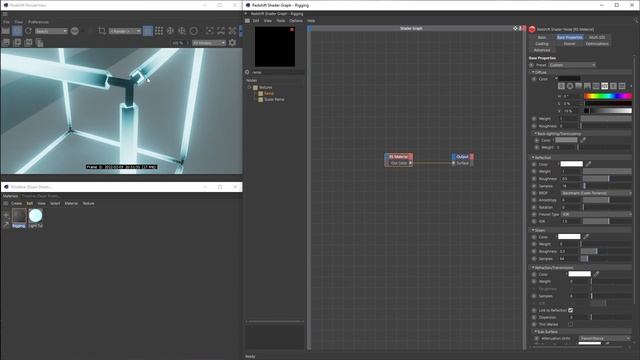Image resolution: width=640 pixels, height=360 pixels.
Task: Open the Advanced tab in material properties
Action: [542, 50]
